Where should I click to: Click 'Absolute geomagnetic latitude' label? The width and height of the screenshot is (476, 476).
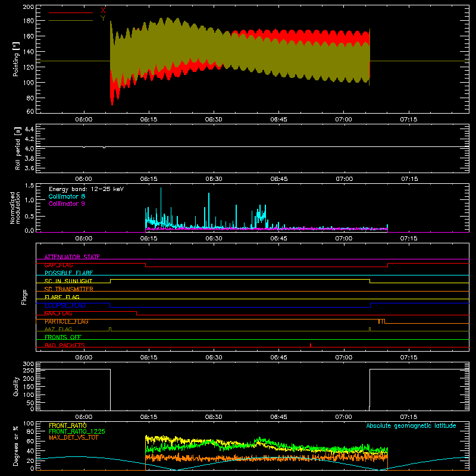pyautogui.click(x=411, y=425)
